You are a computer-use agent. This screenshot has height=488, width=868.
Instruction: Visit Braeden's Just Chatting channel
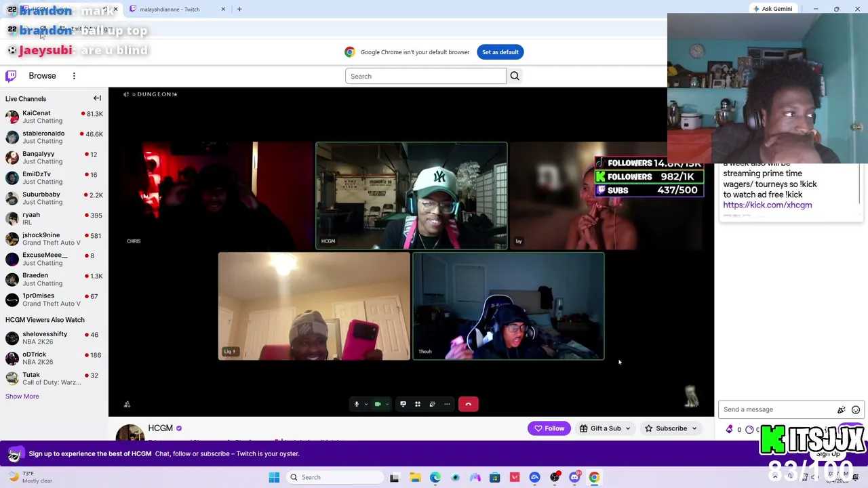54,279
